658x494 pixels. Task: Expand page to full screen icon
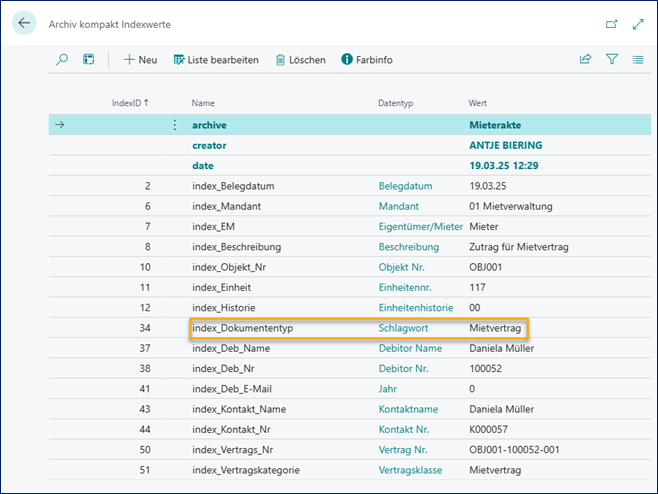638,23
